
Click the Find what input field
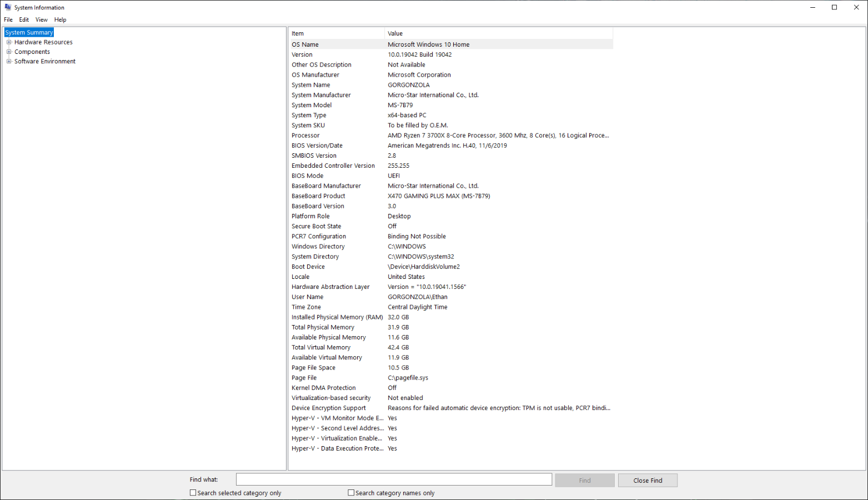pyautogui.click(x=394, y=479)
